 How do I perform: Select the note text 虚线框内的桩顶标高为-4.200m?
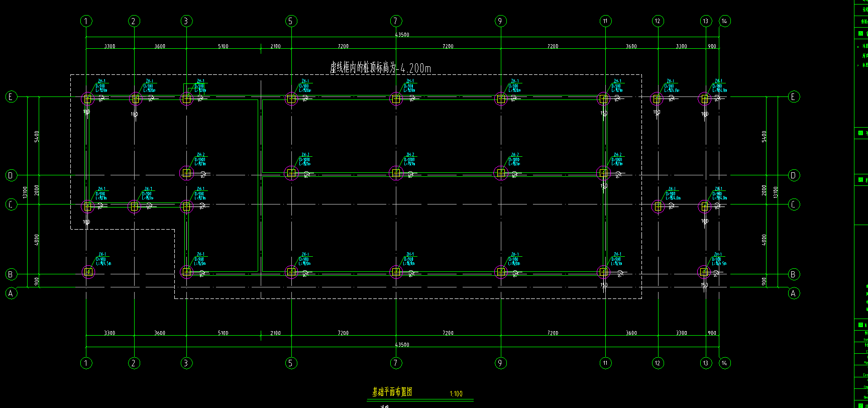tap(380, 68)
